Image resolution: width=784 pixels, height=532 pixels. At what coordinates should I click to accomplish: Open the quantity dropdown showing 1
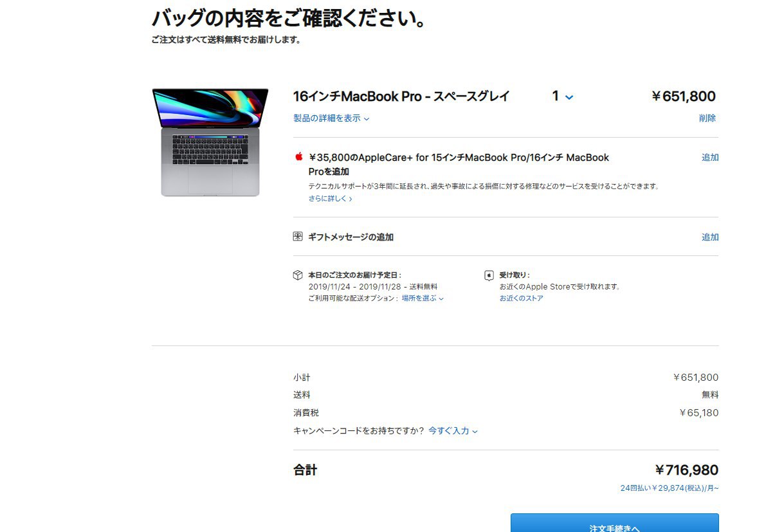[x=563, y=96]
